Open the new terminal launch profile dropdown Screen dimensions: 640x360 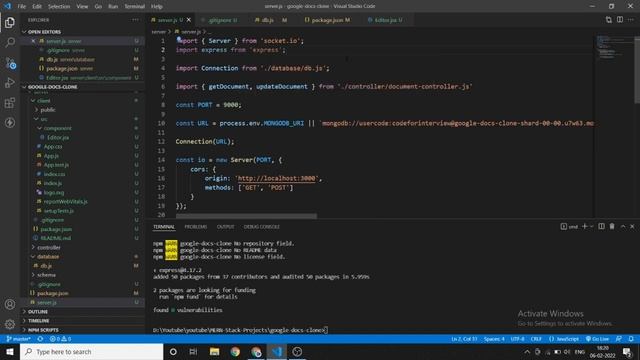(x=591, y=227)
